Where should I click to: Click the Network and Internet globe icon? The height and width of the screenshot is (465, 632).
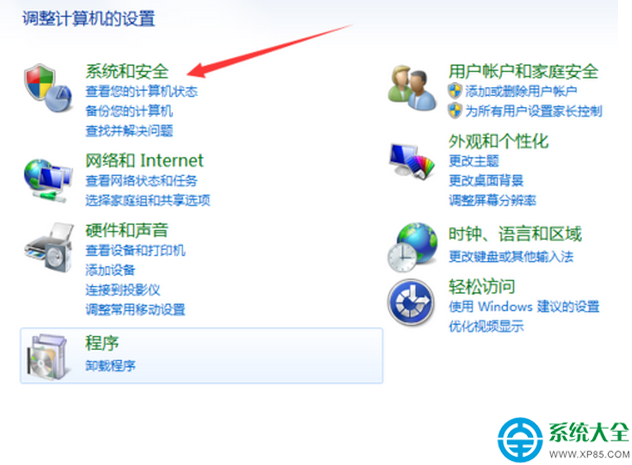click(48, 180)
